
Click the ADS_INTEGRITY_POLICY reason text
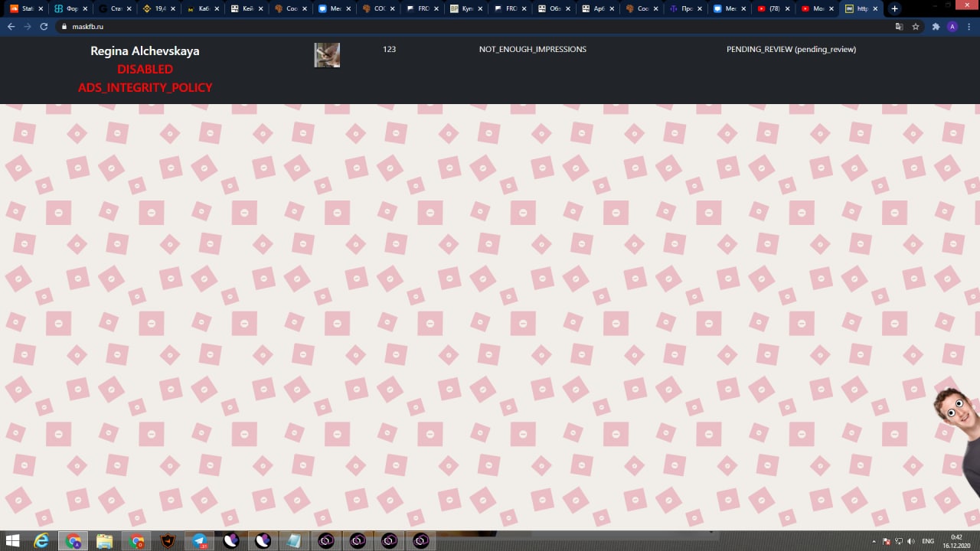pyautogui.click(x=145, y=87)
